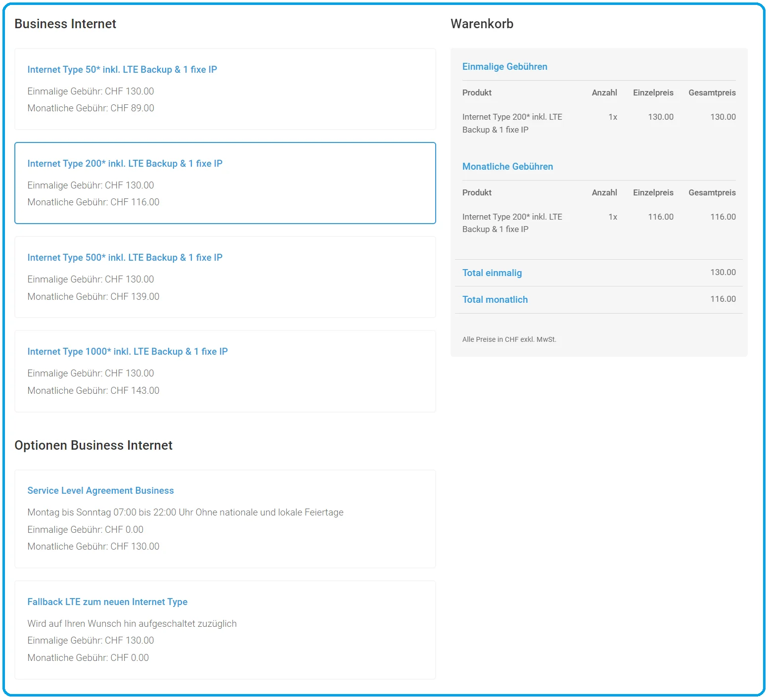
Task: Click the 'Einzelpreis' column header under Monatliche Gebühren
Action: point(653,193)
